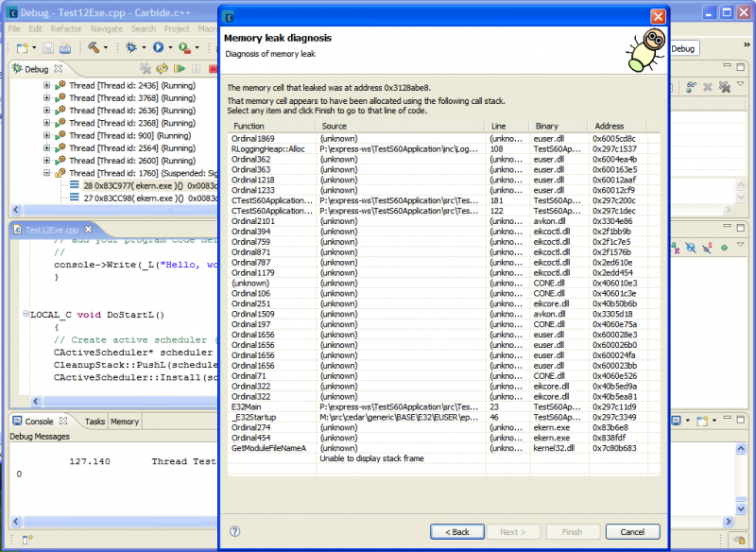756x552 pixels.
Task: Click the Run External Tools icon
Action: (x=184, y=47)
